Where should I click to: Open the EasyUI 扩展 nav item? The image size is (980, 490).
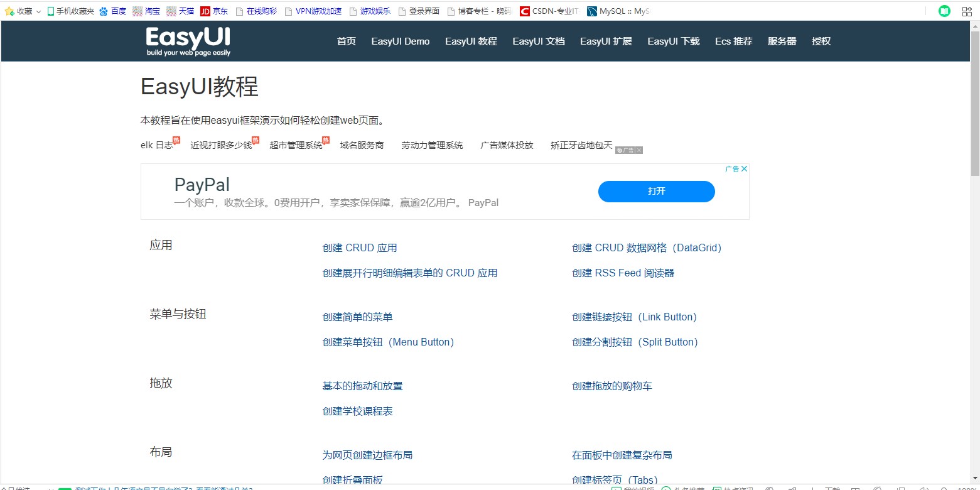click(606, 41)
